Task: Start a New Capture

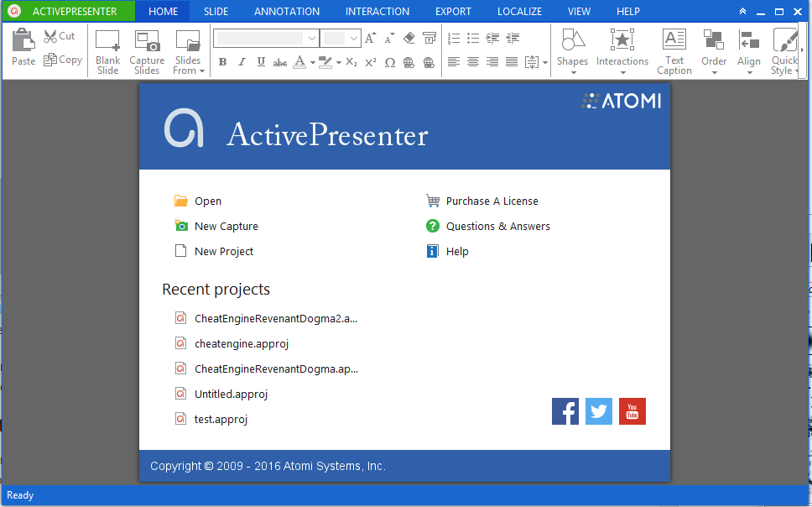Action: tap(216, 226)
